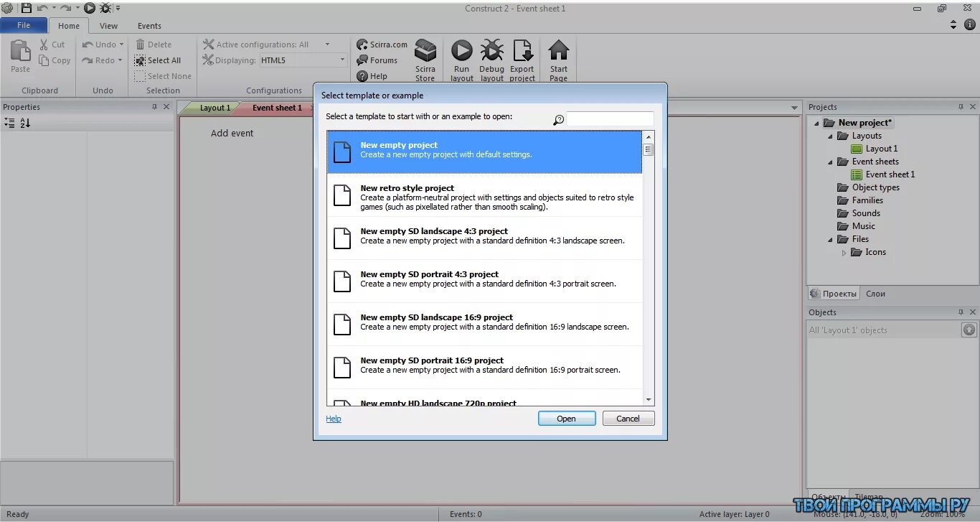Click the Paste clipboard icon

coord(20,56)
